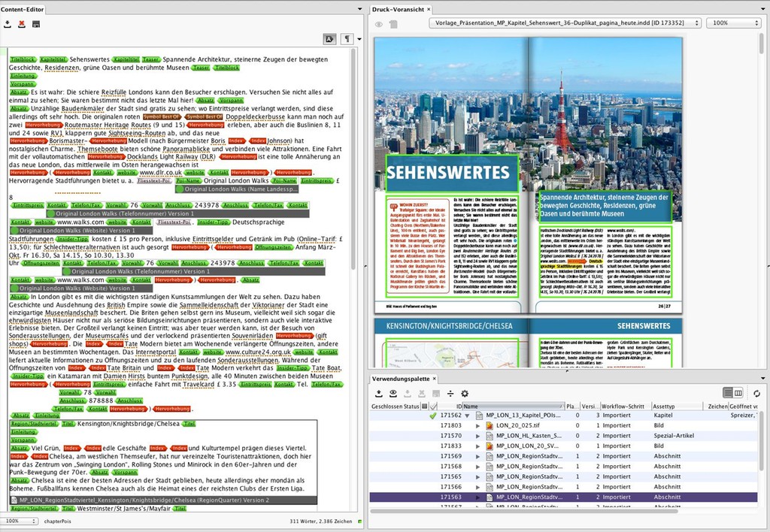
Task: Click the divide/split icon in Verwendungspalette toolbar
Action: (x=450, y=393)
